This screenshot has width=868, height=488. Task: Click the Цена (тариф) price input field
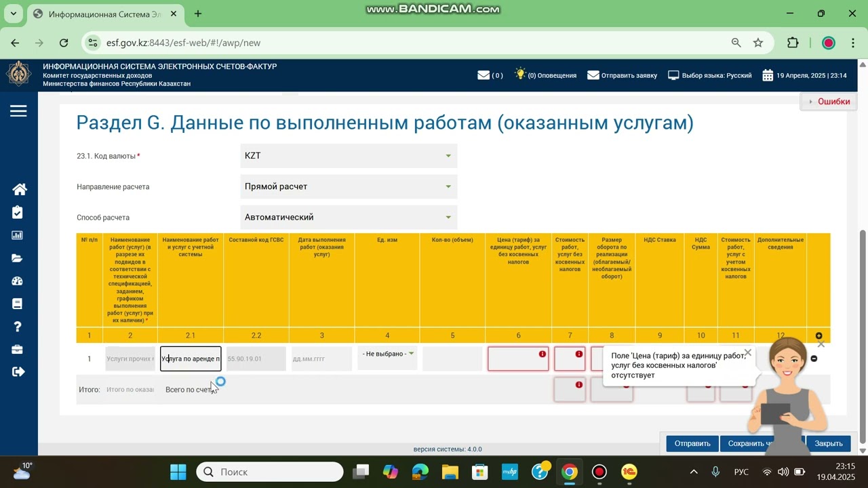coord(518,359)
